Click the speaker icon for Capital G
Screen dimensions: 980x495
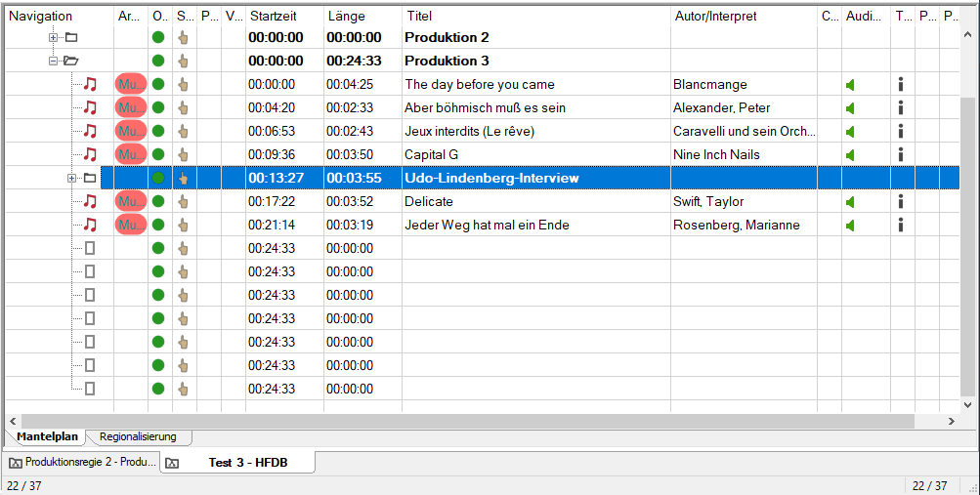point(850,155)
